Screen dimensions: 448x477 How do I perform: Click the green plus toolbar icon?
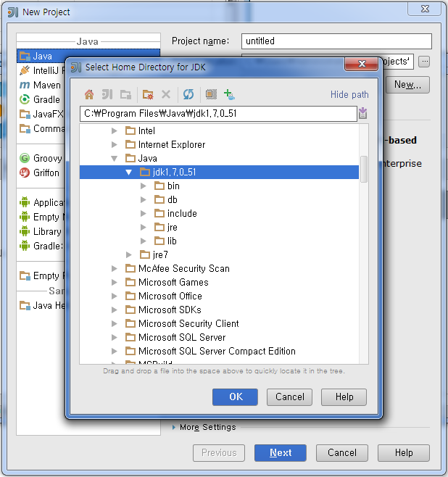pos(229,95)
